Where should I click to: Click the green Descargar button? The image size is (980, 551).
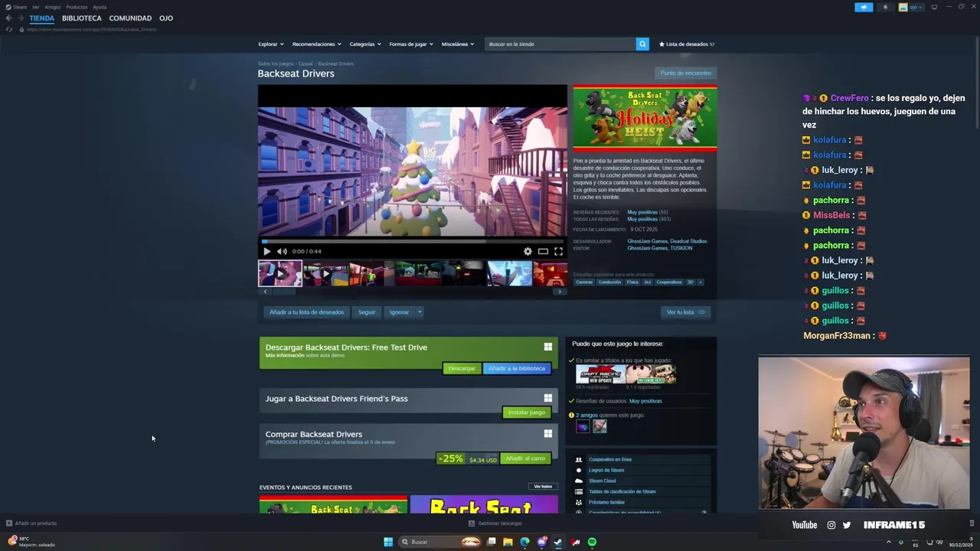pyautogui.click(x=462, y=368)
